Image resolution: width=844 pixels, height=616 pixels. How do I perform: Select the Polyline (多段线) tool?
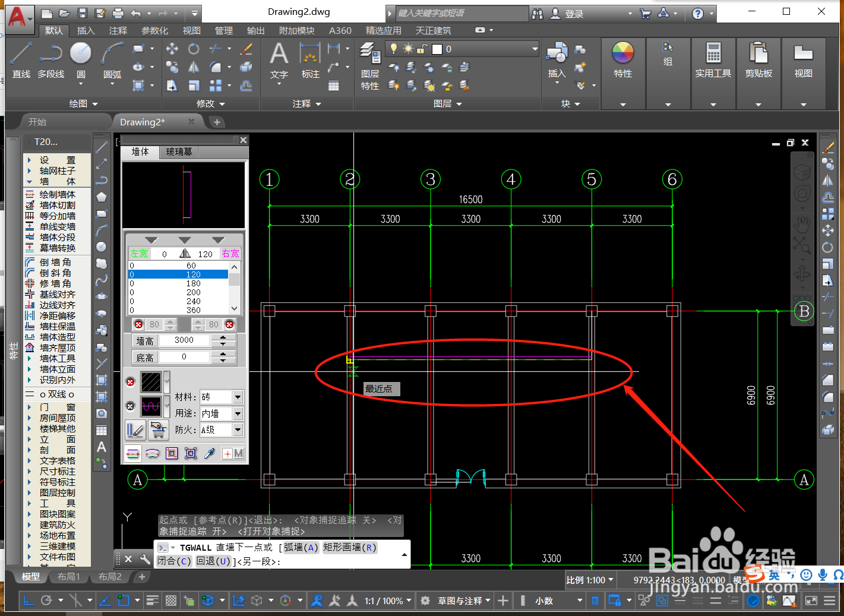50,60
